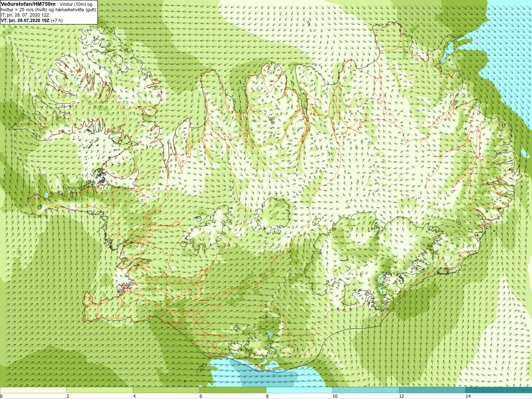
Task: Click the '4' scale label
Action: point(134,396)
